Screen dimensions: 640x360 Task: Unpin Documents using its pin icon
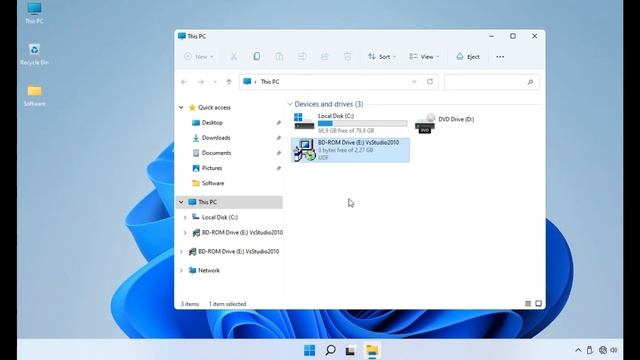tap(278, 153)
